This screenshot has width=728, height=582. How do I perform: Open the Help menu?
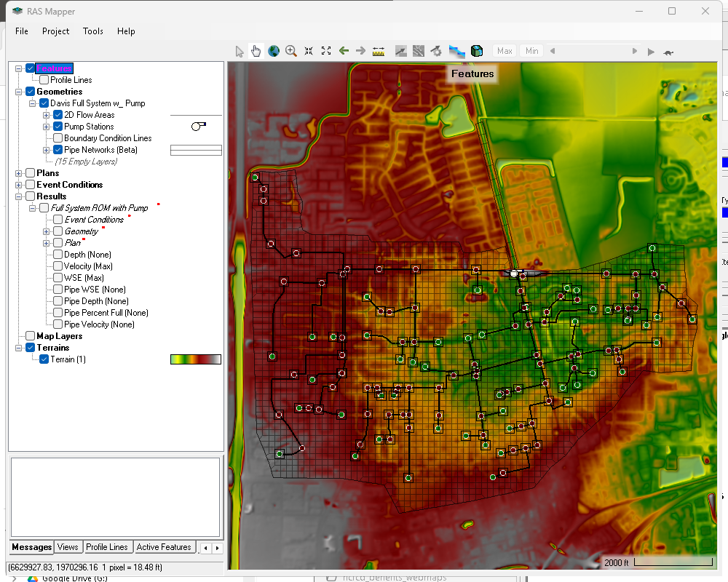pos(126,31)
